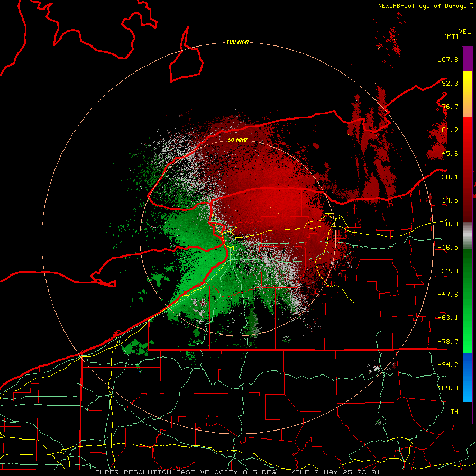The image size is (476, 476).
Task: Click the 61.2 scale label
Action: tap(450, 130)
